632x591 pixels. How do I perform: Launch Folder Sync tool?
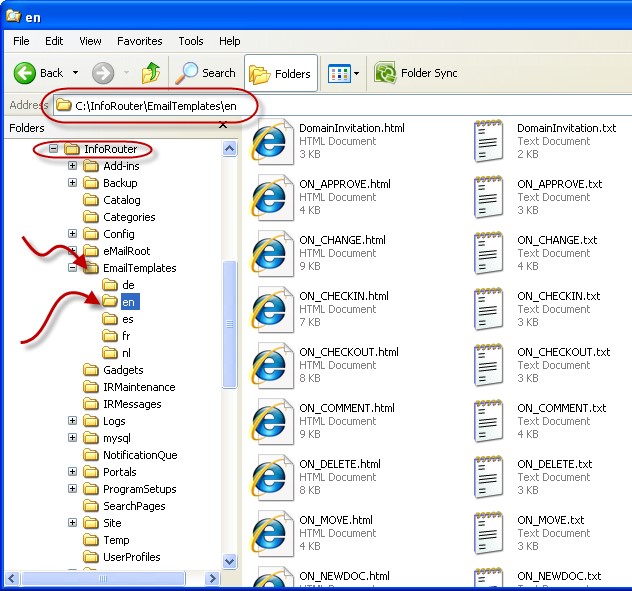416,73
